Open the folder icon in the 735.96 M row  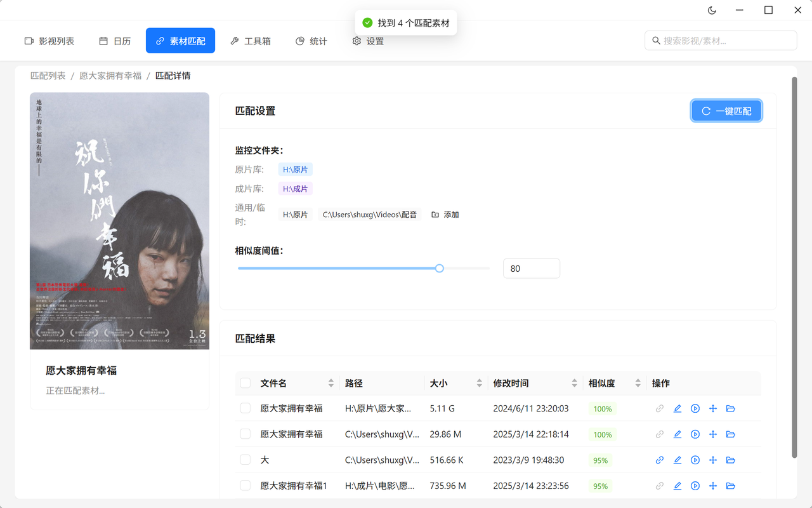[x=731, y=486]
